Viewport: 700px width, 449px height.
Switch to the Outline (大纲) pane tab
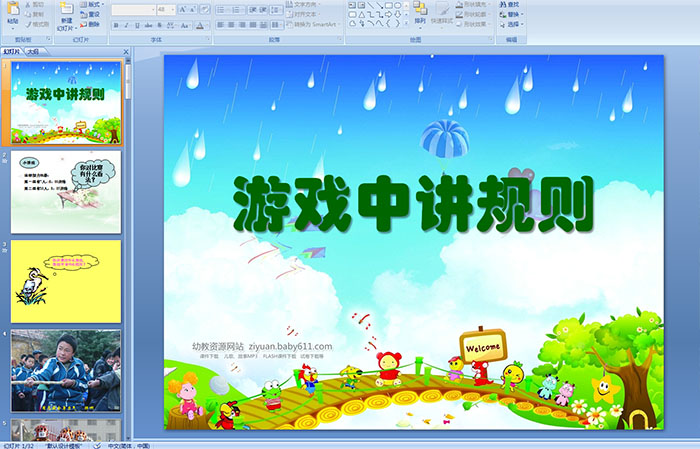(33, 52)
